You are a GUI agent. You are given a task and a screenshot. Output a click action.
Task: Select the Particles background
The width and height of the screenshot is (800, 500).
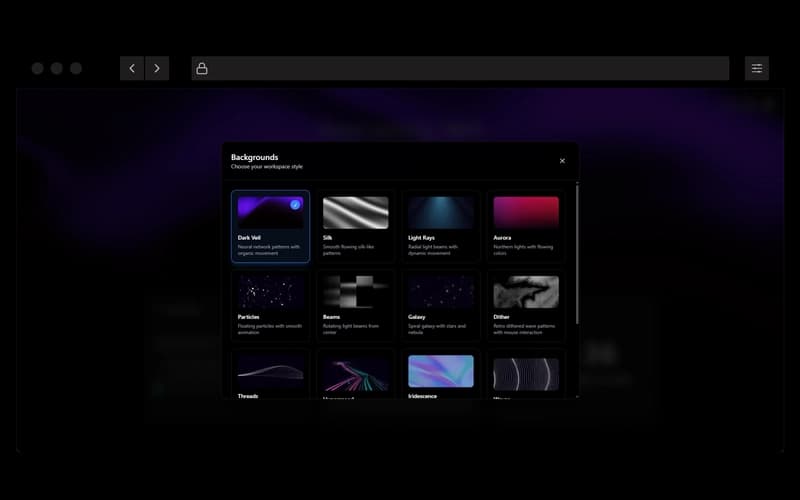(x=270, y=305)
